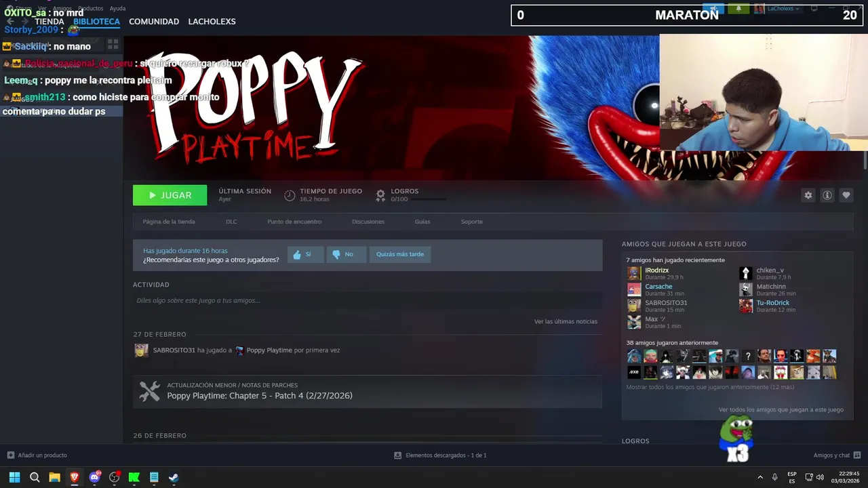Click volume speaker icon in tray
The height and width of the screenshot is (488, 868).
pyautogui.click(x=820, y=477)
